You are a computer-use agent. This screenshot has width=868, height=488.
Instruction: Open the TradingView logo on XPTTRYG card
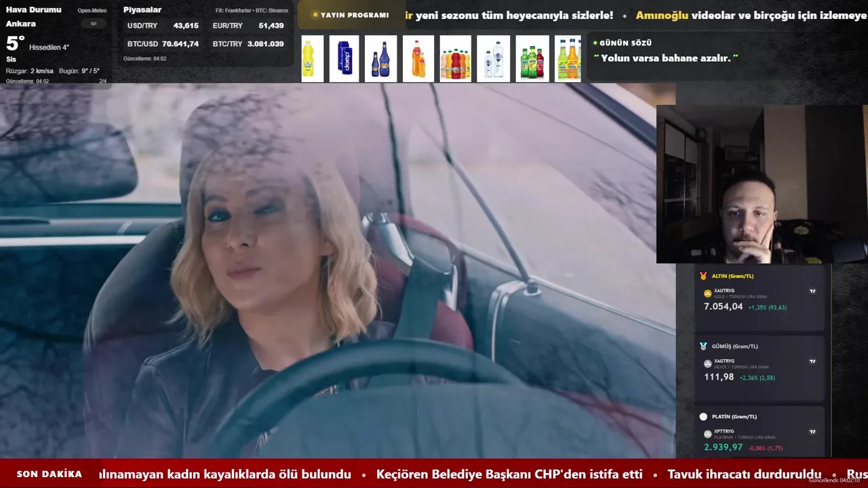[812, 432]
